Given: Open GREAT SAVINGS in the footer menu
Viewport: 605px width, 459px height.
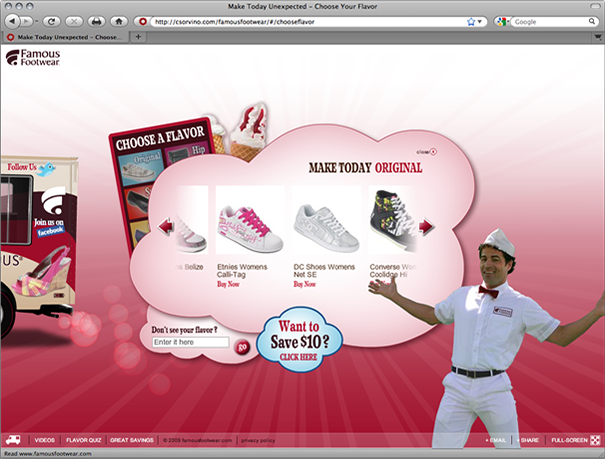Looking at the screenshot, I should tap(132, 440).
